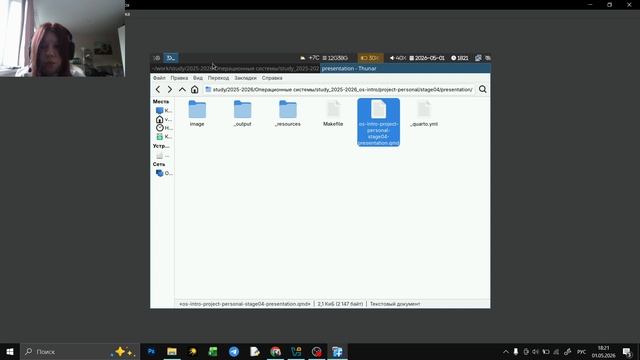Image resolution: width=640 pixels, height=360 pixels.
Task: Show hidden tray icons with the chevron
Action: pos(506,351)
